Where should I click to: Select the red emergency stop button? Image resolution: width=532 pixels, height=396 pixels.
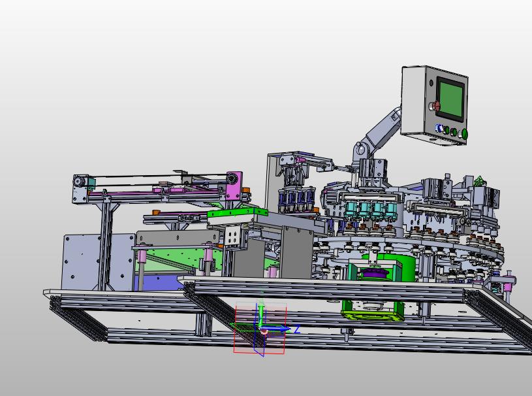(435, 105)
